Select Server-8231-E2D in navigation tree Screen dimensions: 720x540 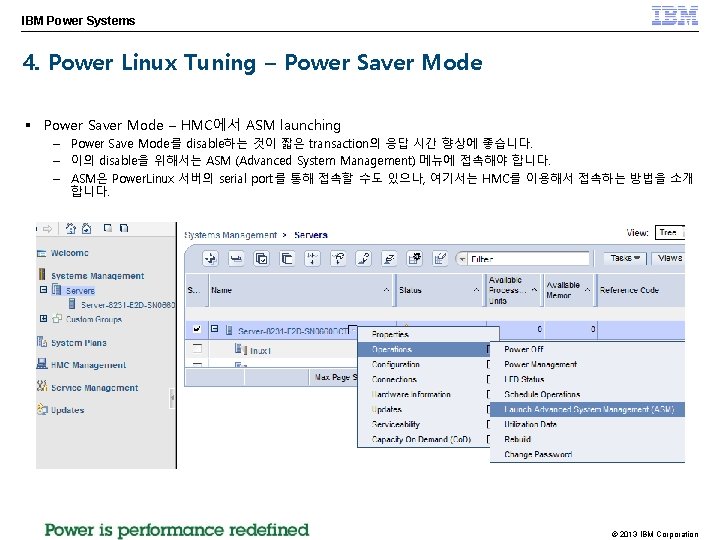pyautogui.click(x=128, y=305)
